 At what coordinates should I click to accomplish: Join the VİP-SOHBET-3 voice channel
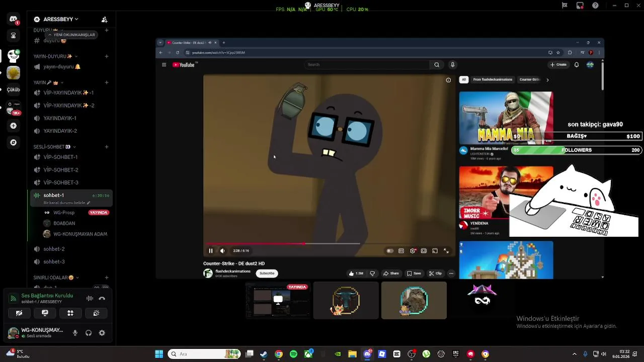pyautogui.click(x=70, y=183)
